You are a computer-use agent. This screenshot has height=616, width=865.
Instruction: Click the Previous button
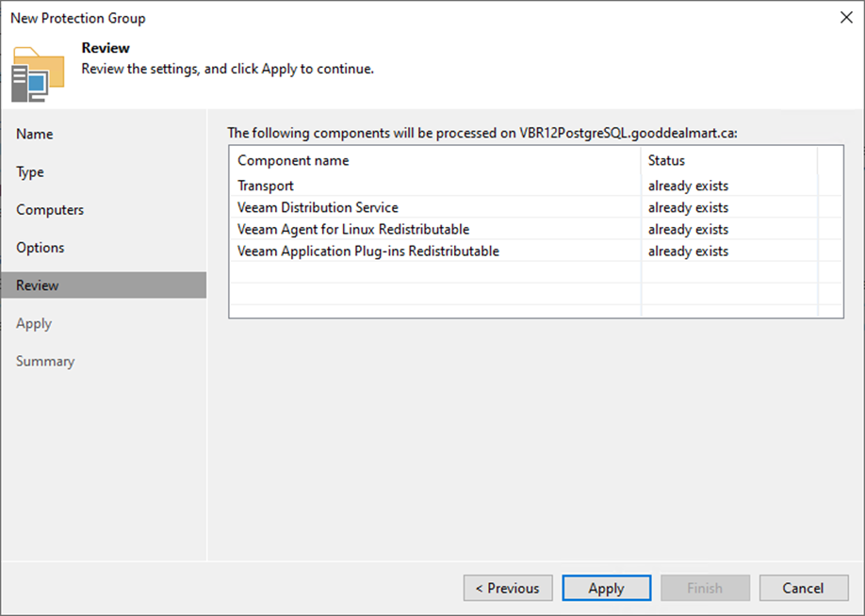point(508,588)
